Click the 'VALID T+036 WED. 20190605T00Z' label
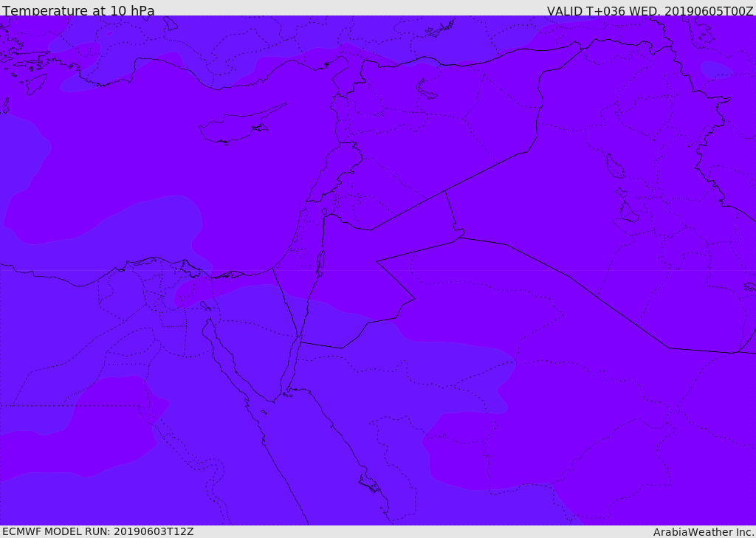 pos(650,11)
